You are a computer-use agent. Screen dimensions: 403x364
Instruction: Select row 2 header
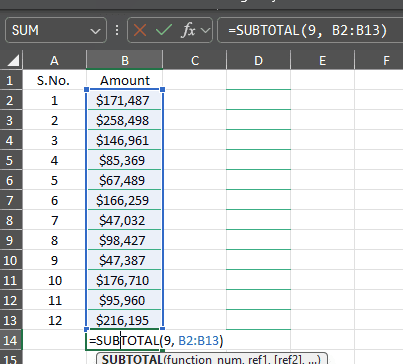coord(10,100)
